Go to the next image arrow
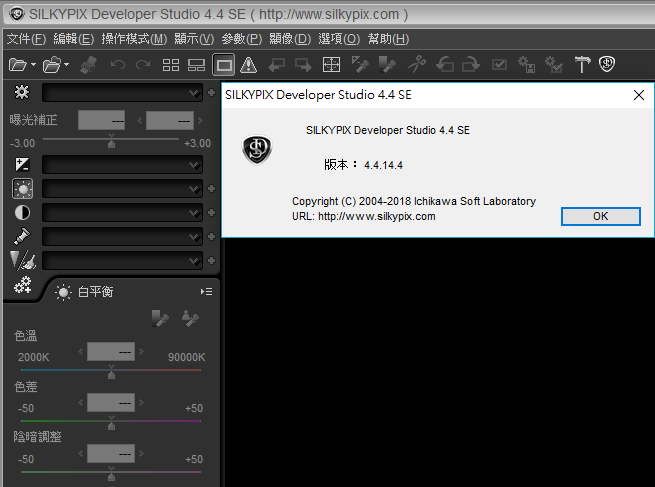 303,65
